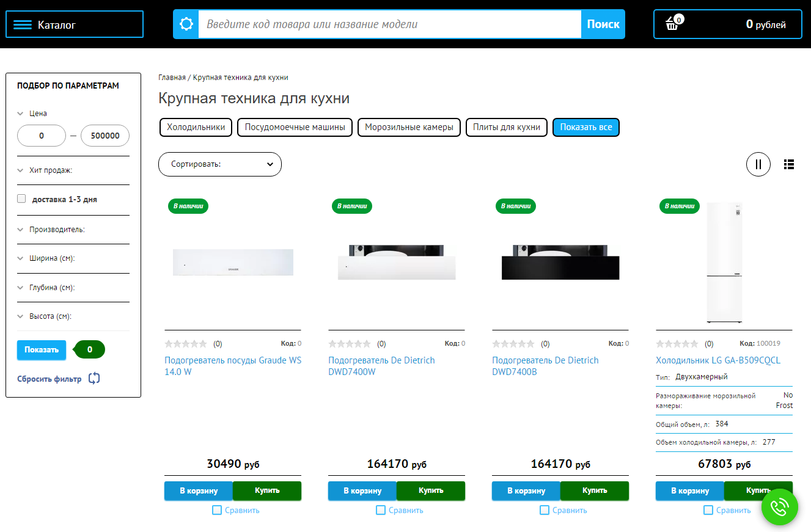Select the Плиты для кухни category tab
The height and width of the screenshot is (532, 811).
(507, 128)
